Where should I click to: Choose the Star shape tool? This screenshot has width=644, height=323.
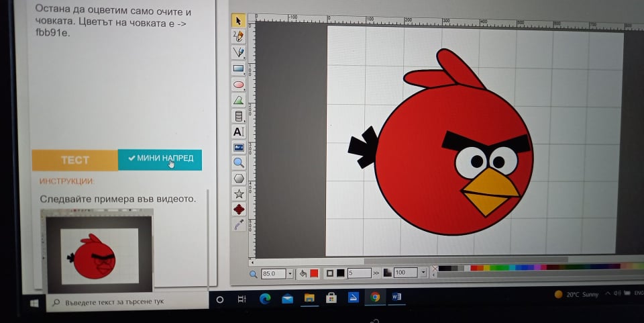[239, 194]
